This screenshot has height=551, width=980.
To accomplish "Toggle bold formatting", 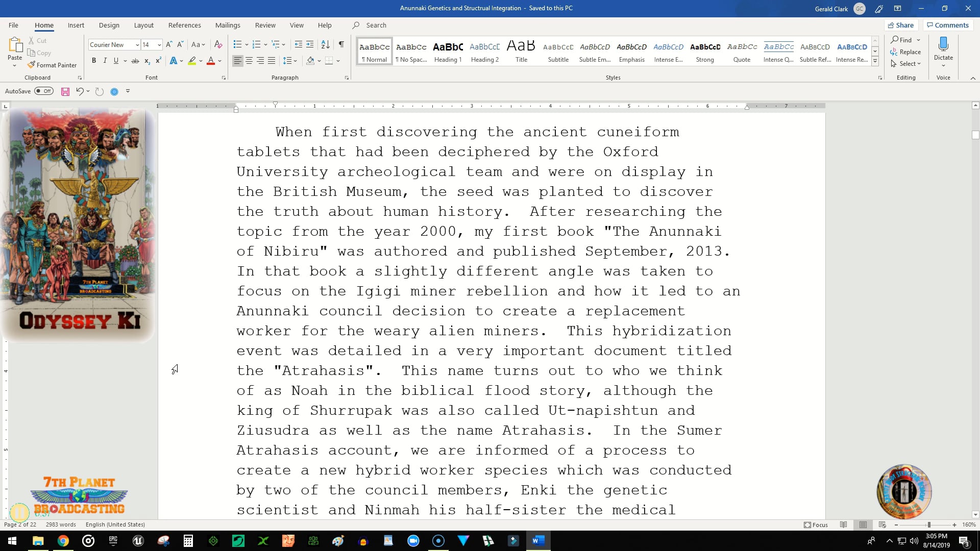I will click(x=94, y=60).
